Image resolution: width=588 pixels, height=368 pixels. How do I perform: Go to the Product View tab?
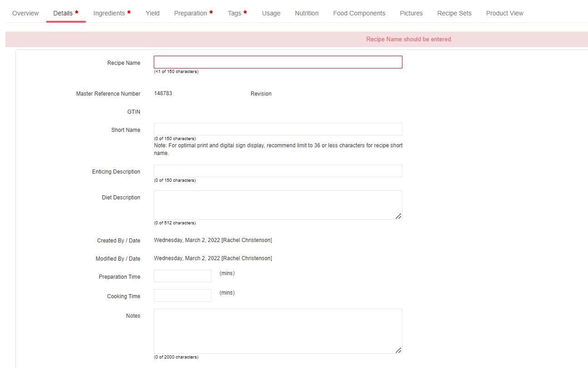505,13
